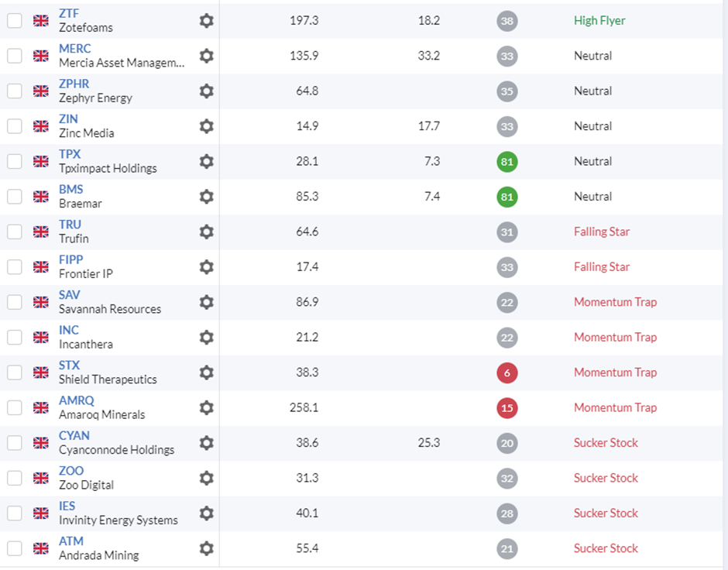Open gear settings for Cyanconnode Holdings

[207, 443]
